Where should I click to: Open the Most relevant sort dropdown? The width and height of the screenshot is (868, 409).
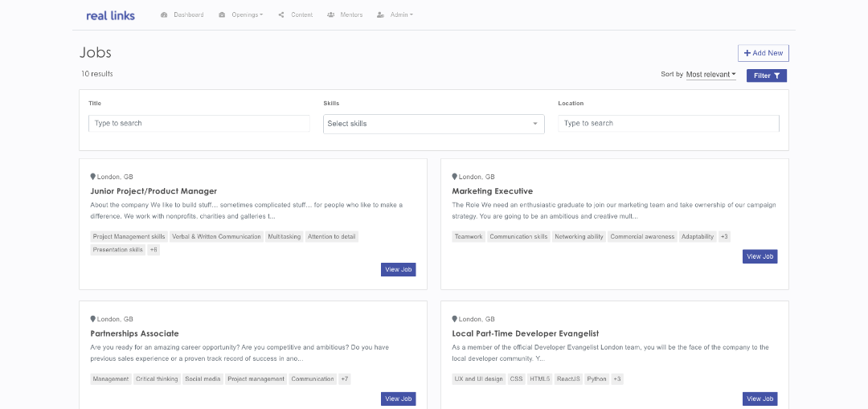point(710,75)
